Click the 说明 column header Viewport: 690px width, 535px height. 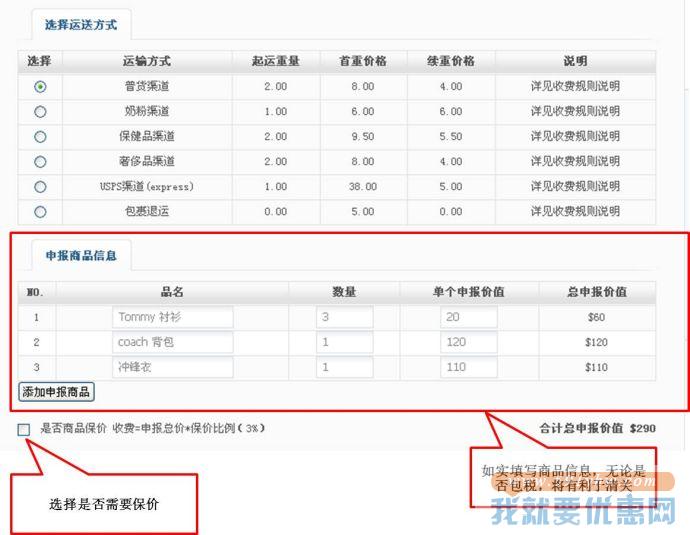click(576, 61)
